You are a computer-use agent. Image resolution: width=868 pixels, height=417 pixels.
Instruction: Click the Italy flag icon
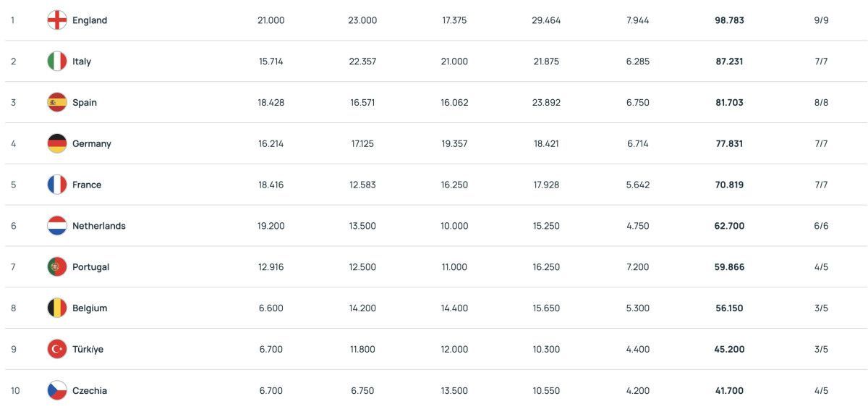coord(57,62)
